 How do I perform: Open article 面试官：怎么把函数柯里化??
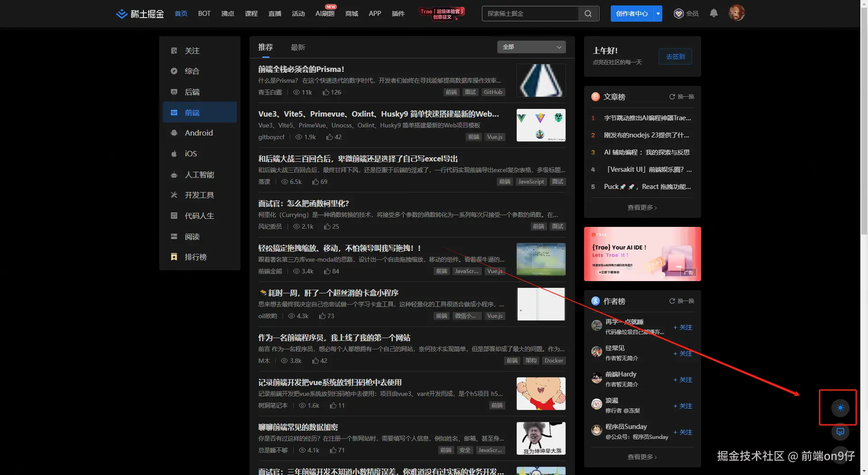pyautogui.click(x=304, y=203)
